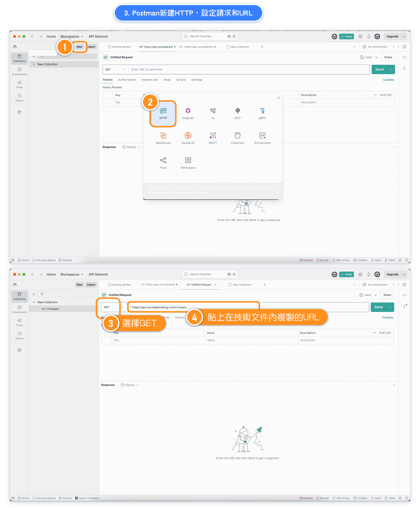Click the Enter URL input field
The width and height of the screenshot is (420, 508).
click(x=249, y=70)
